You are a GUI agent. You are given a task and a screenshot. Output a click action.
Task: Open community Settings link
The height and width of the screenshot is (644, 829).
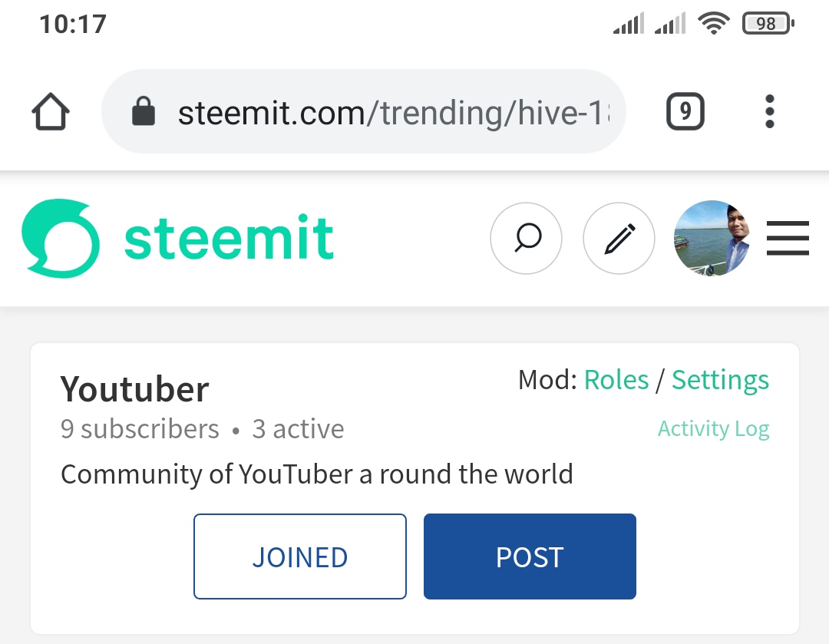(720, 381)
